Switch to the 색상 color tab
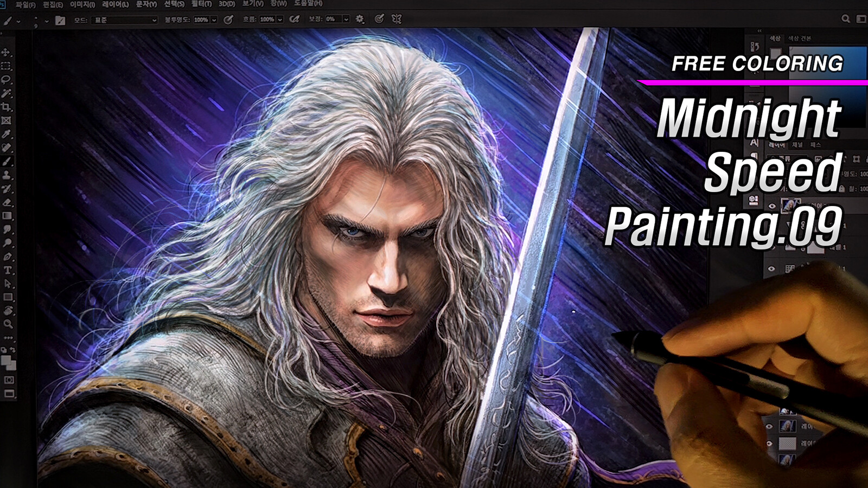This screenshot has height=488, width=868. (x=775, y=38)
